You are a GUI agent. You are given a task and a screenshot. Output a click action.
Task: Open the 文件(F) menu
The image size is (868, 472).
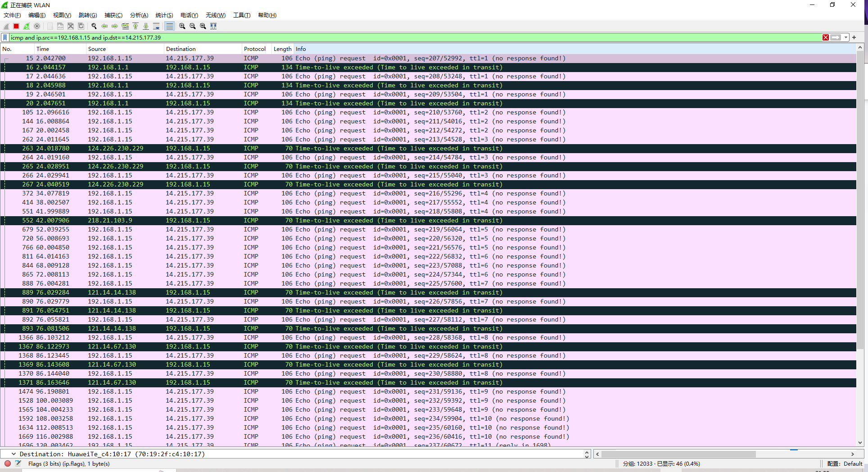point(12,15)
